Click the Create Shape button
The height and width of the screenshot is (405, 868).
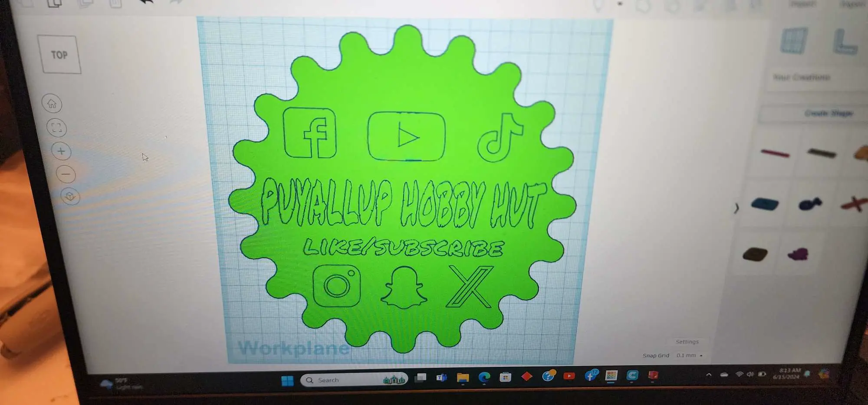click(829, 114)
